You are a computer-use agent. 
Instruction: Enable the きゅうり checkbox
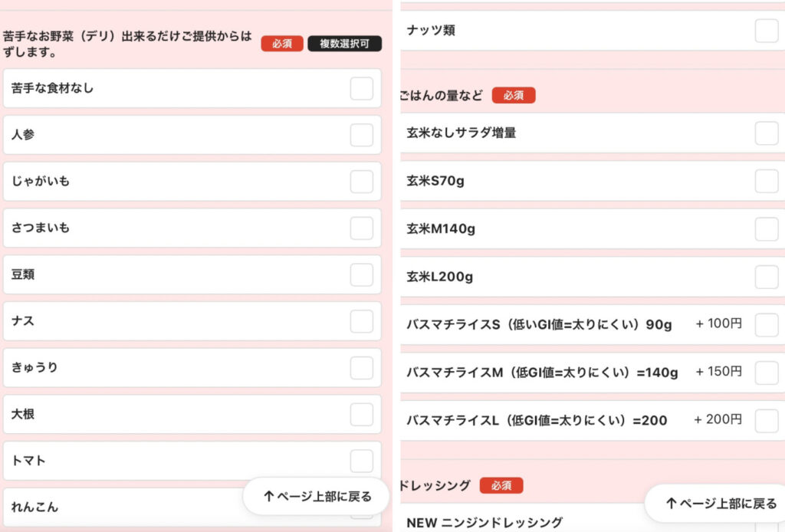(x=361, y=368)
